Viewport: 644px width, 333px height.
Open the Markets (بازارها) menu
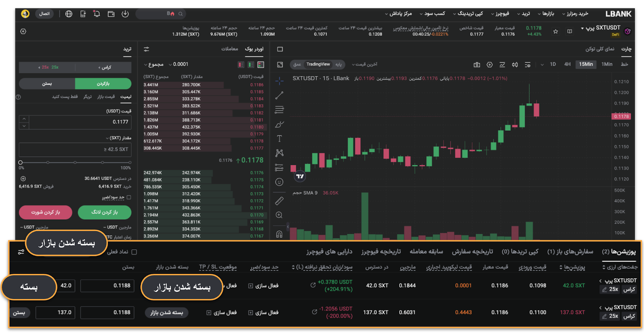pos(546,14)
